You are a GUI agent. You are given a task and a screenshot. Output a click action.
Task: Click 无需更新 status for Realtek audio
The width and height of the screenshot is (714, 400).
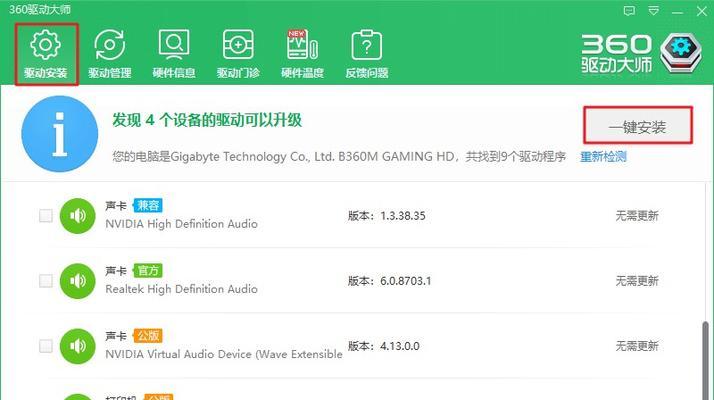click(x=637, y=281)
